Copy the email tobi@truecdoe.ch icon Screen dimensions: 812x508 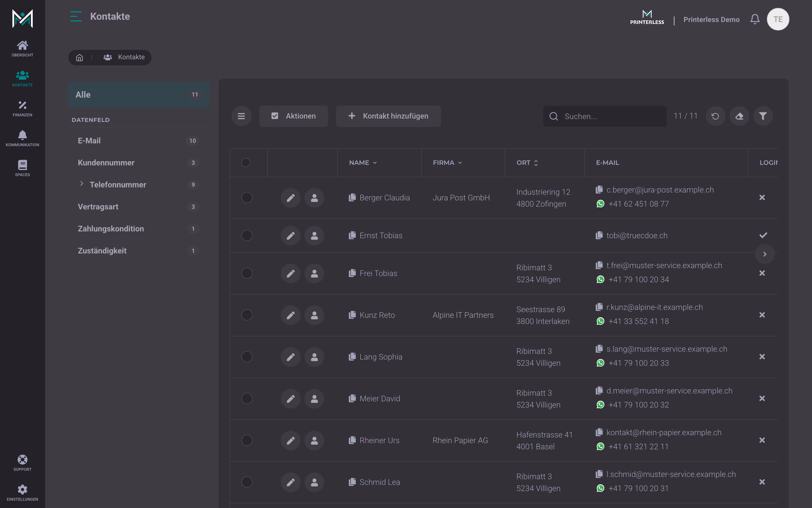(x=599, y=235)
